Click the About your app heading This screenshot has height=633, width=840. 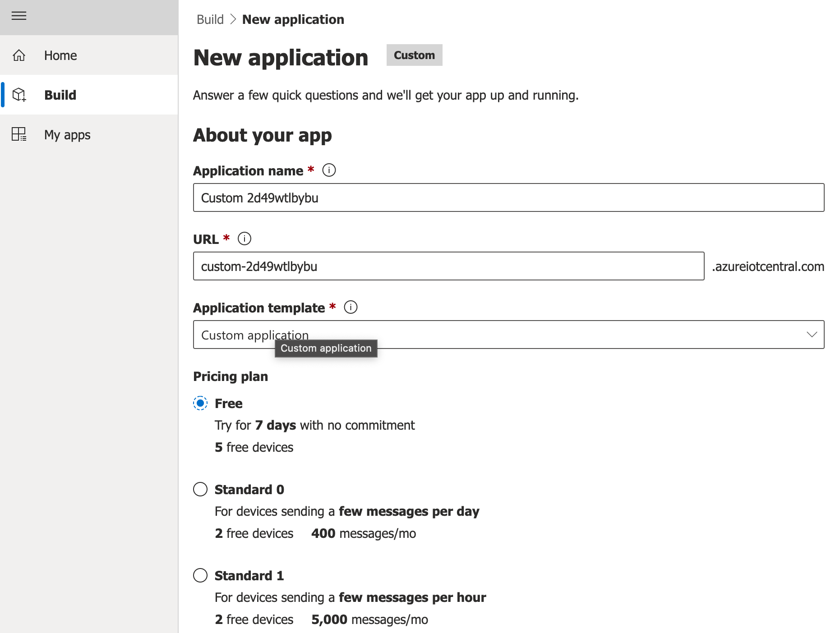point(263,135)
